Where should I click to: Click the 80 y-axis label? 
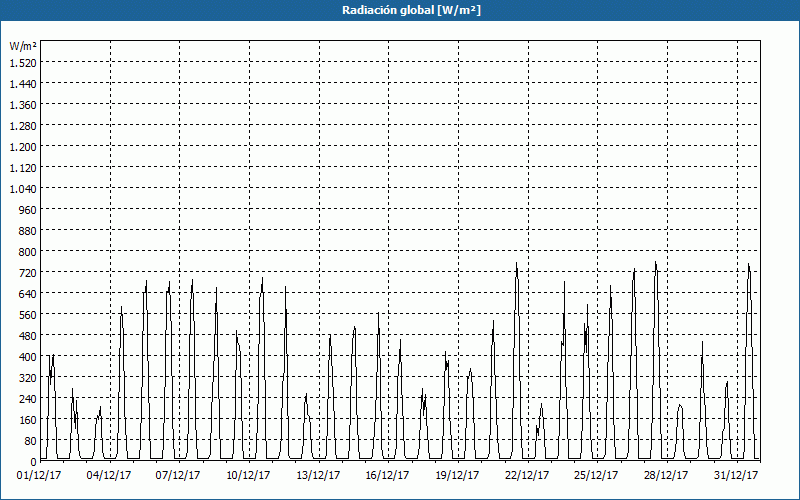pyautogui.click(x=31, y=441)
